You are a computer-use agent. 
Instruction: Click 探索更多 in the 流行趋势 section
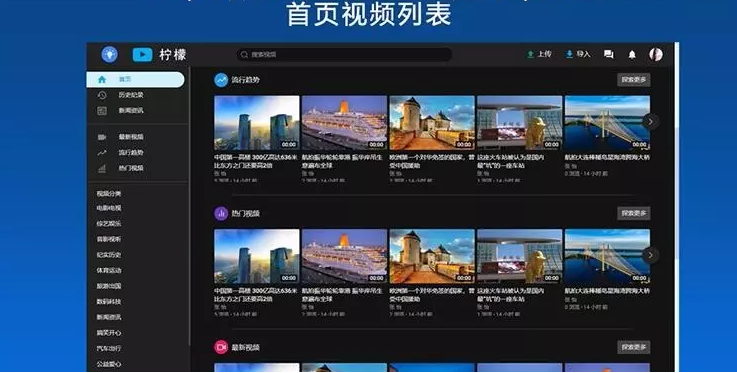coord(634,80)
